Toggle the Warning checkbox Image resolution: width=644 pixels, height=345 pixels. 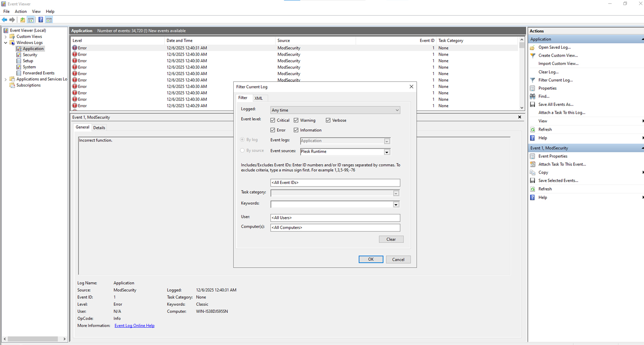pyautogui.click(x=296, y=121)
